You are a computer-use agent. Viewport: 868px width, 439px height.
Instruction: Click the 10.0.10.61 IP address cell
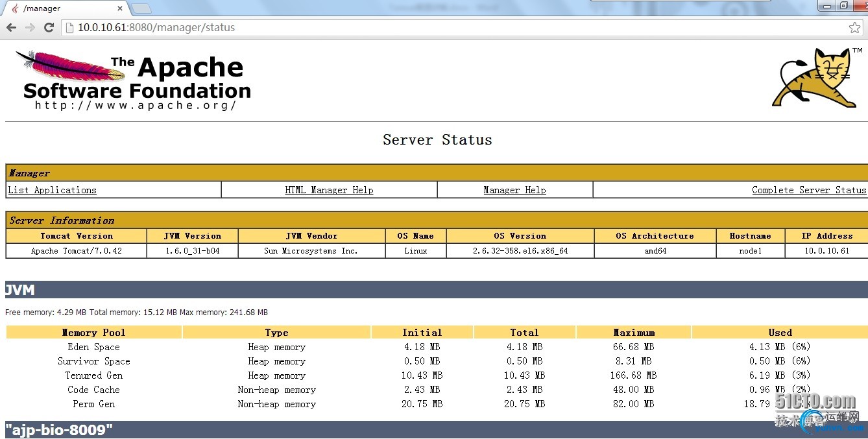click(x=826, y=251)
